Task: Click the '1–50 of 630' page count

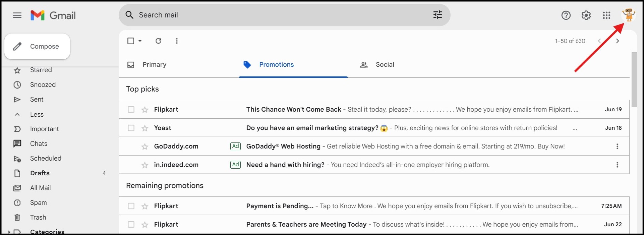Action: [x=570, y=41]
